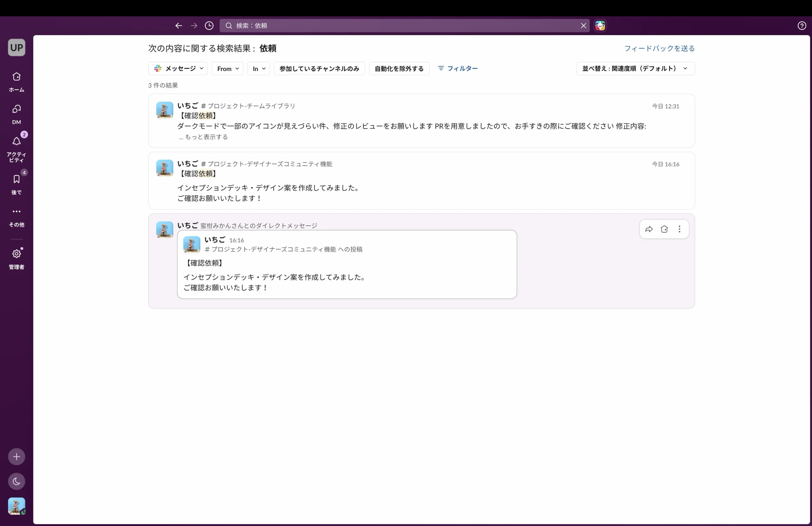
Task: Clear search with the X icon
Action: coord(583,26)
